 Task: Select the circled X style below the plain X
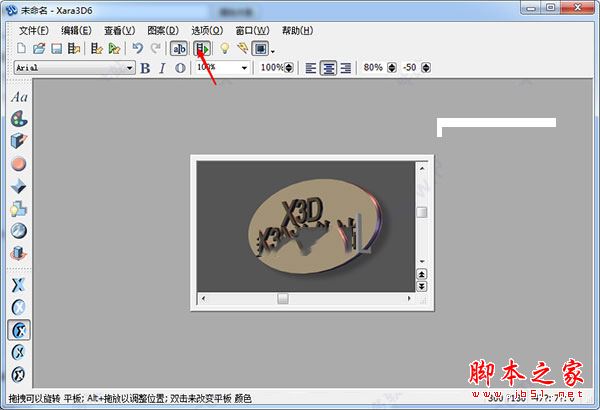(x=18, y=307)
